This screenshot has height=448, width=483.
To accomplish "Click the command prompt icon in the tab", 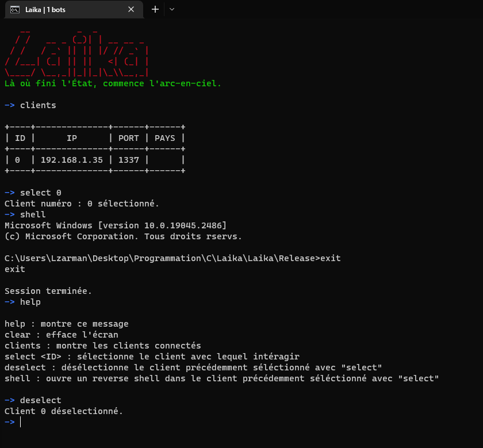I will click(16, 10).
